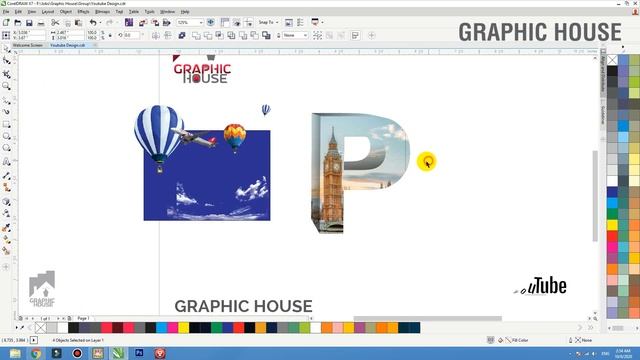Viewport: 640px width, 360px height.
Task: Go to next page arrow
Action: click(58, 318)
